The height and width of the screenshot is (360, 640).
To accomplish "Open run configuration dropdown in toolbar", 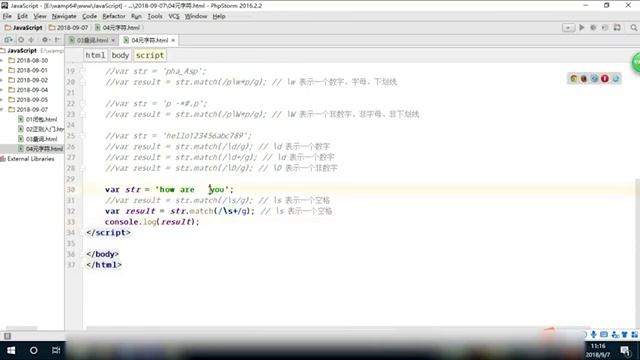I will point(568,27).
